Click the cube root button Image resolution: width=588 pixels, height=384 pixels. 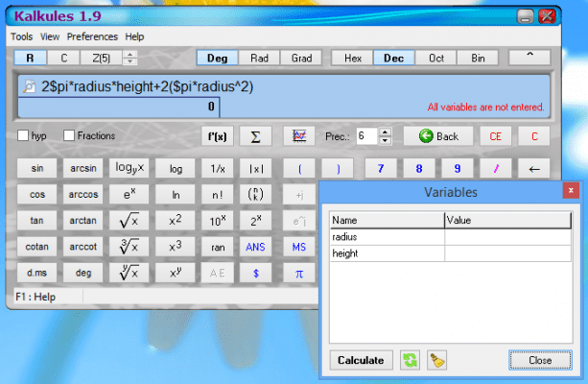(x=128, y=247)
